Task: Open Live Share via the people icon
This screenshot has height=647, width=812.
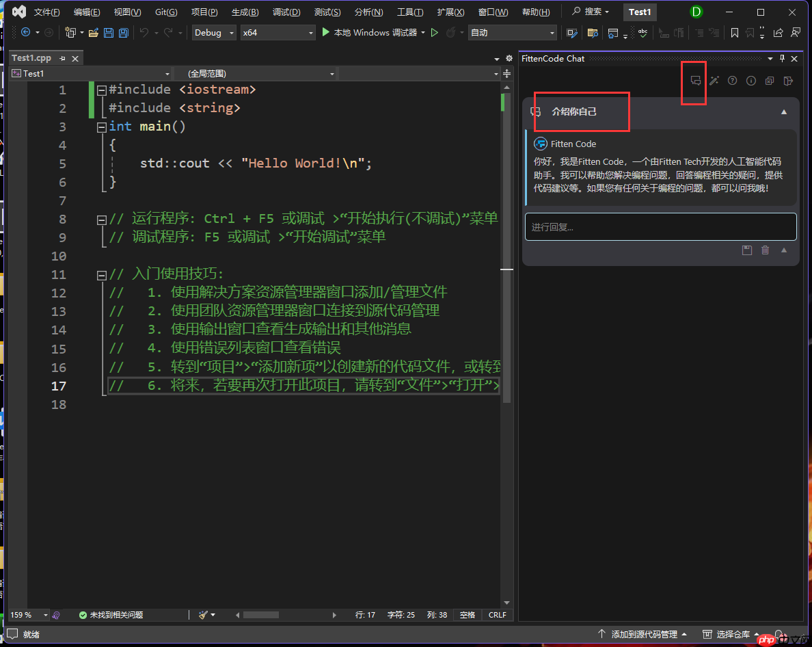Action: tap(794, 33)
